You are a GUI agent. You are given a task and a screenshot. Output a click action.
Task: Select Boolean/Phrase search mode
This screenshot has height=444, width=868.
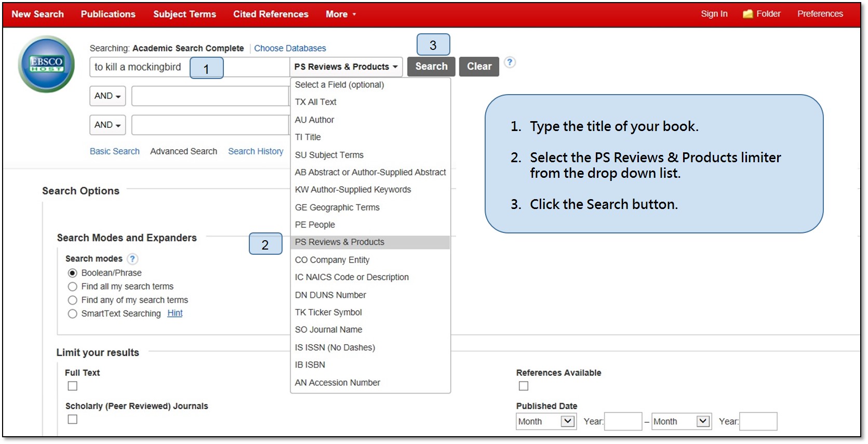(73, 273)
